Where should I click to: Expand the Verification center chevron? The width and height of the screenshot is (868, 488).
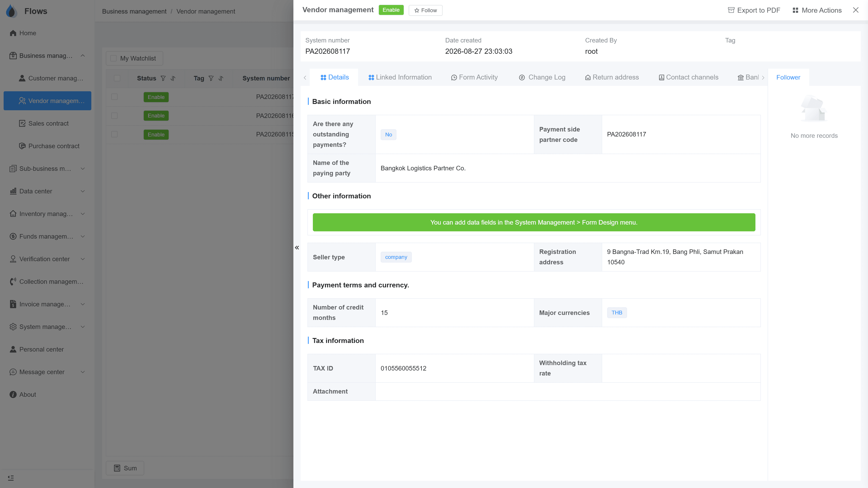83,259
